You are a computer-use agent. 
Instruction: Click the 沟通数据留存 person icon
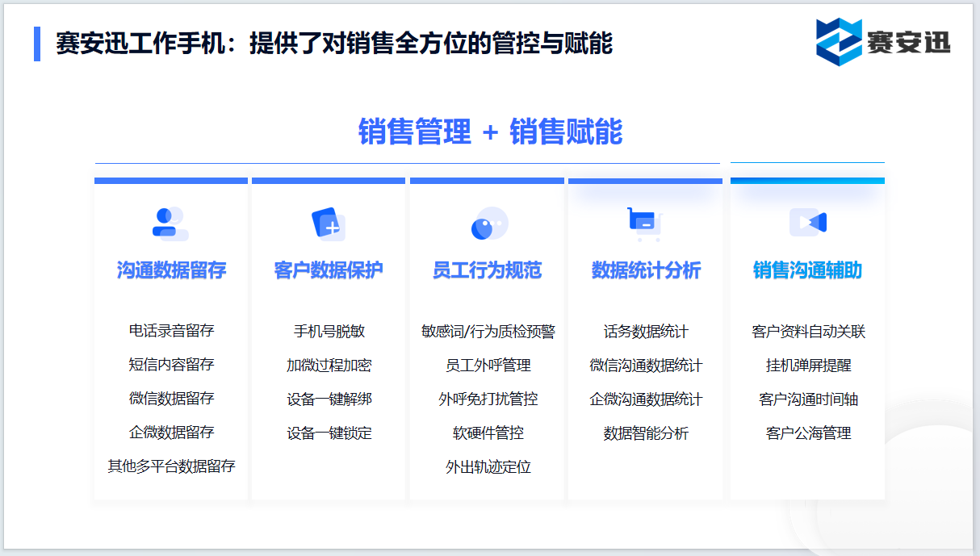(x=170, y=224)
